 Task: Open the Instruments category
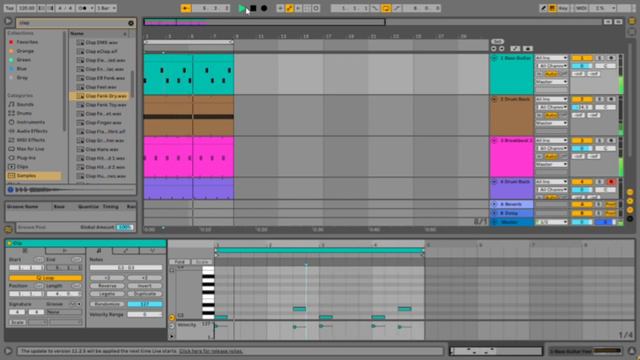click(x=30, y=122)
